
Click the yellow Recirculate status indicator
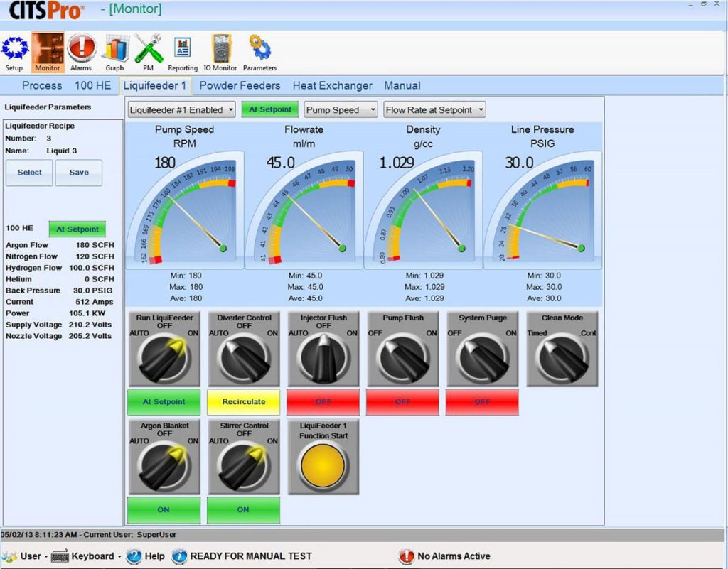[x=244, y=402]
